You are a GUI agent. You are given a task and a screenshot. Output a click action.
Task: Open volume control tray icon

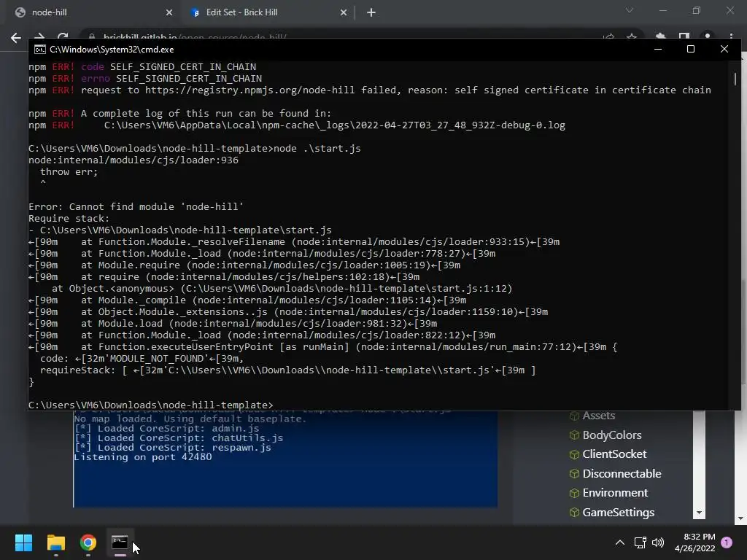pos(658,542)
